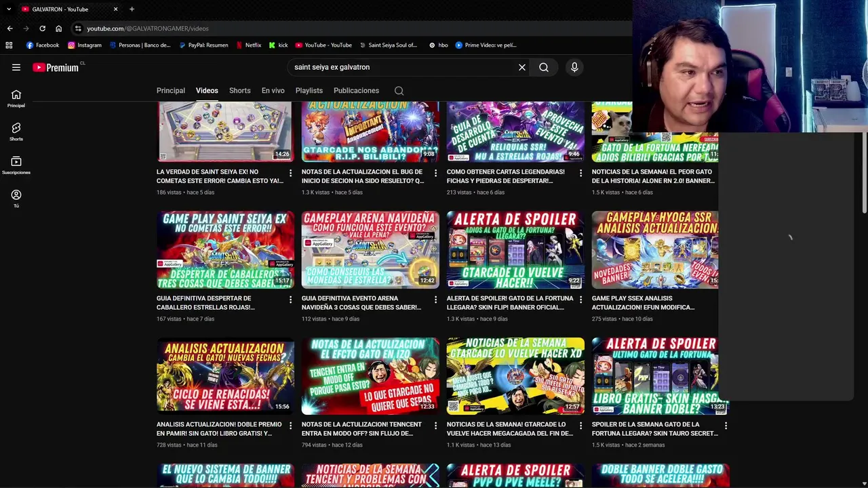Open Shorts in the left sidebar

click(16, 131)
